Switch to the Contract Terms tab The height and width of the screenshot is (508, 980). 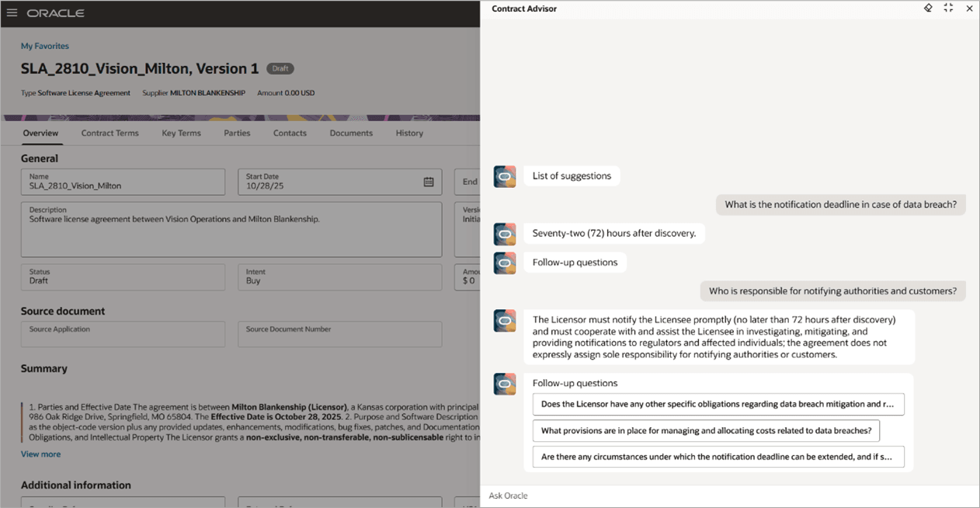pos(109,133)
